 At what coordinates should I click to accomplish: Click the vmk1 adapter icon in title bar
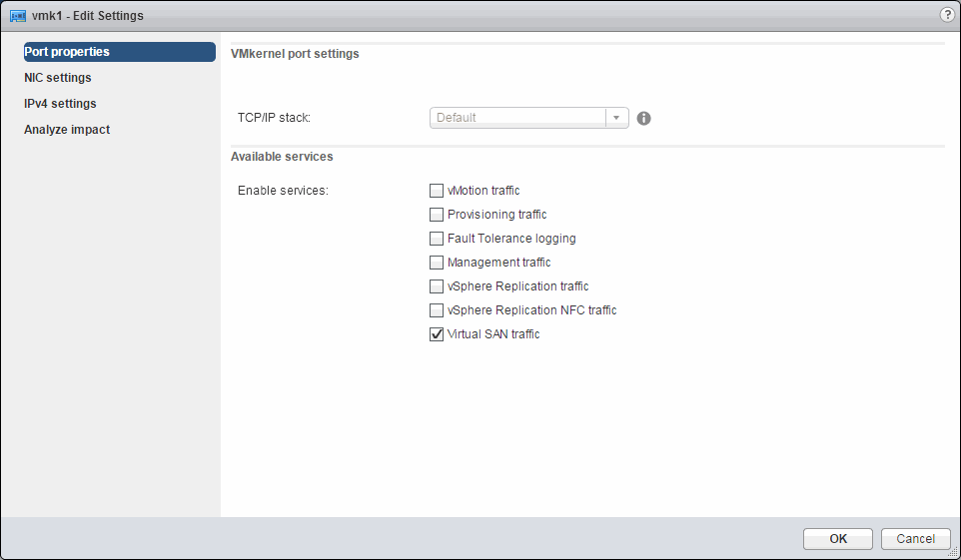17,15
